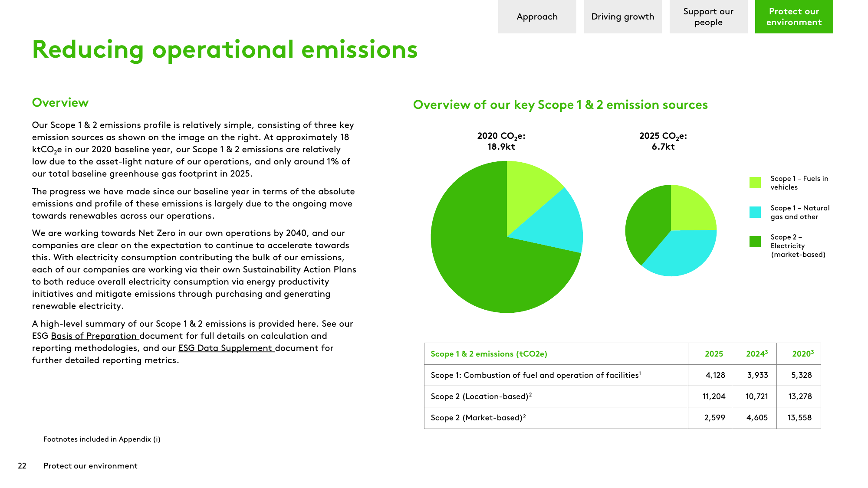Viewport: 868px width, 488px height.
Task: Click the Protect our environment footer text
Action: click(90, 466)
